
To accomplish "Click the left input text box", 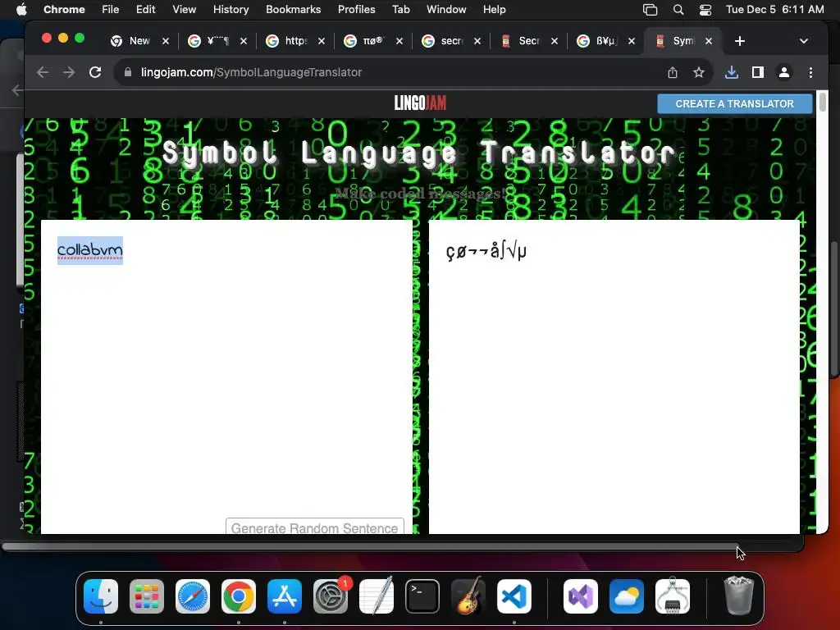I will (227, 377).
